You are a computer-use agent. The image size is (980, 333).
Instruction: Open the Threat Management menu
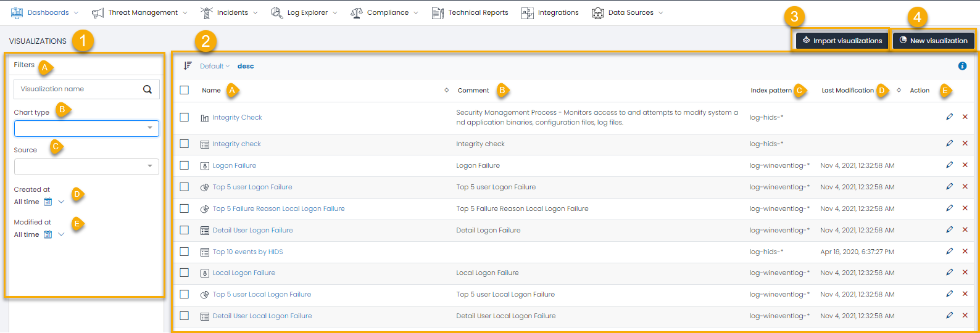(x=139, y=12)
